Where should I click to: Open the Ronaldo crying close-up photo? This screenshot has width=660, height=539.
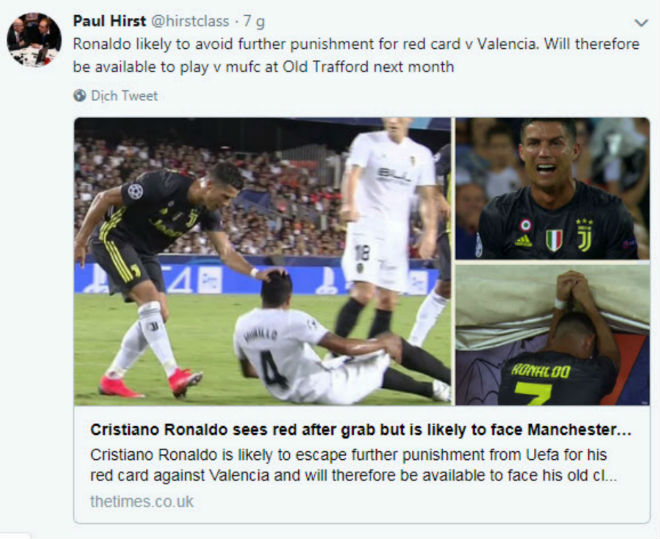552,188
